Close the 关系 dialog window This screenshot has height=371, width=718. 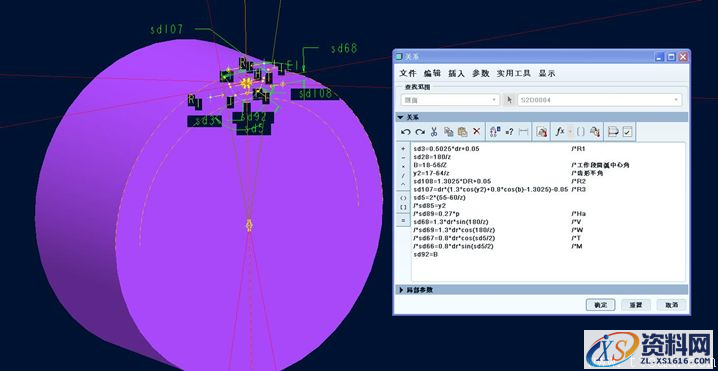pos(683,57)
